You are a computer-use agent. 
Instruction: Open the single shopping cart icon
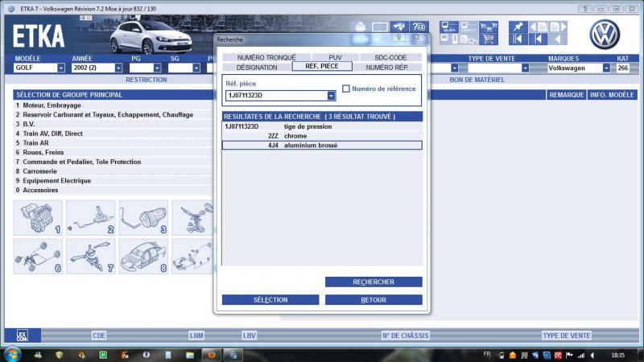[x=489, y=39]
